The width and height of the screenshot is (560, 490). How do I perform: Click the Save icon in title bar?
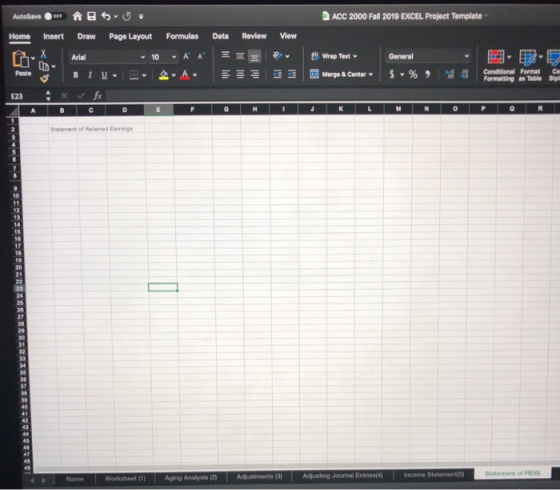(91, 16)
